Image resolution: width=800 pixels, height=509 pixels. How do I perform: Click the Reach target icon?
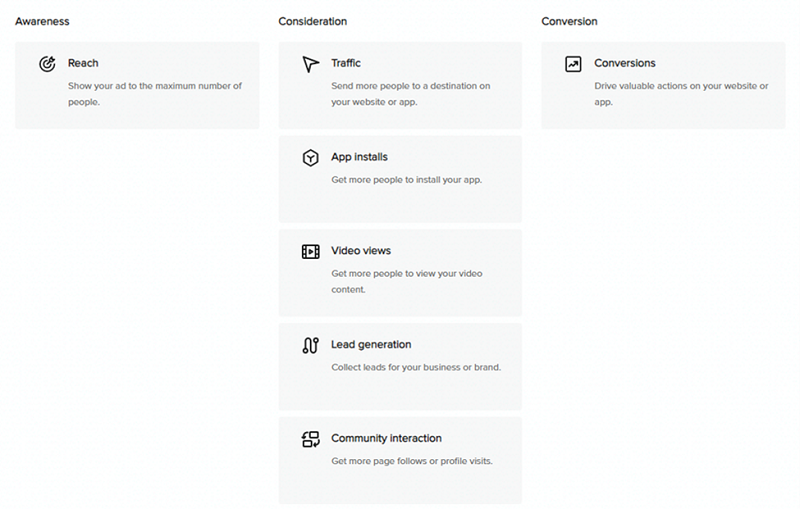pyautogui.click(x=47, y=64)
